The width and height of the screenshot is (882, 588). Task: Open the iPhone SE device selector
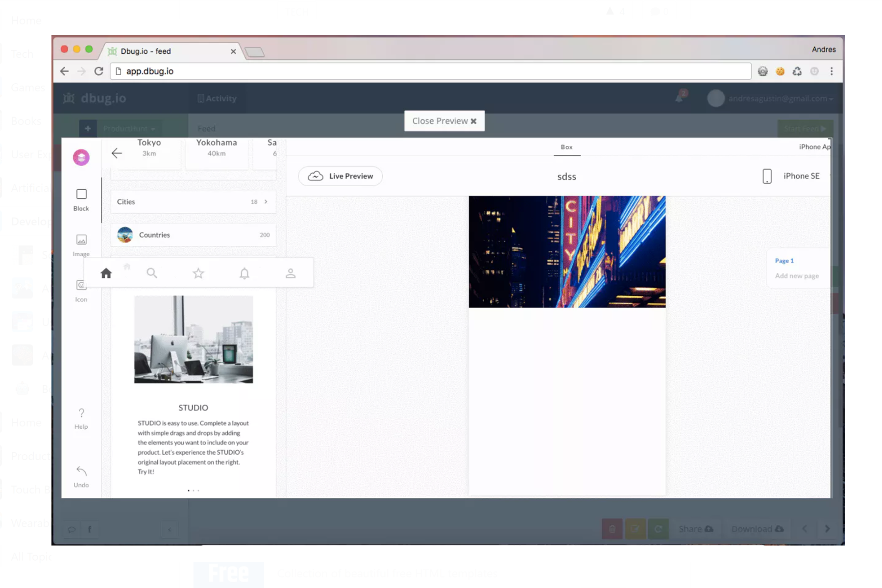pos(801,176)
